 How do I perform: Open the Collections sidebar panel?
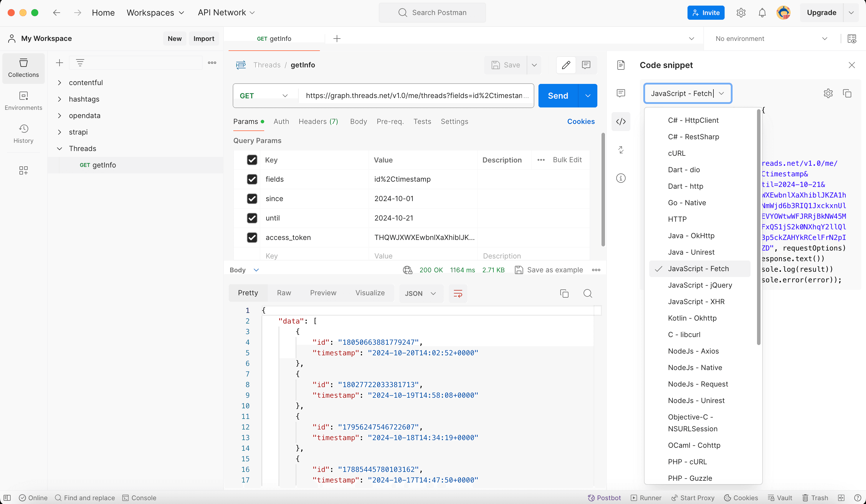click(23, 68)
